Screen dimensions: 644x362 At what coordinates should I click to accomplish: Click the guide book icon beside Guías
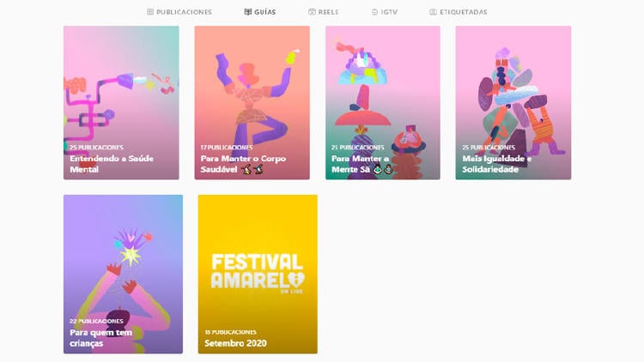pyautogui.click(x=248, y=12)
